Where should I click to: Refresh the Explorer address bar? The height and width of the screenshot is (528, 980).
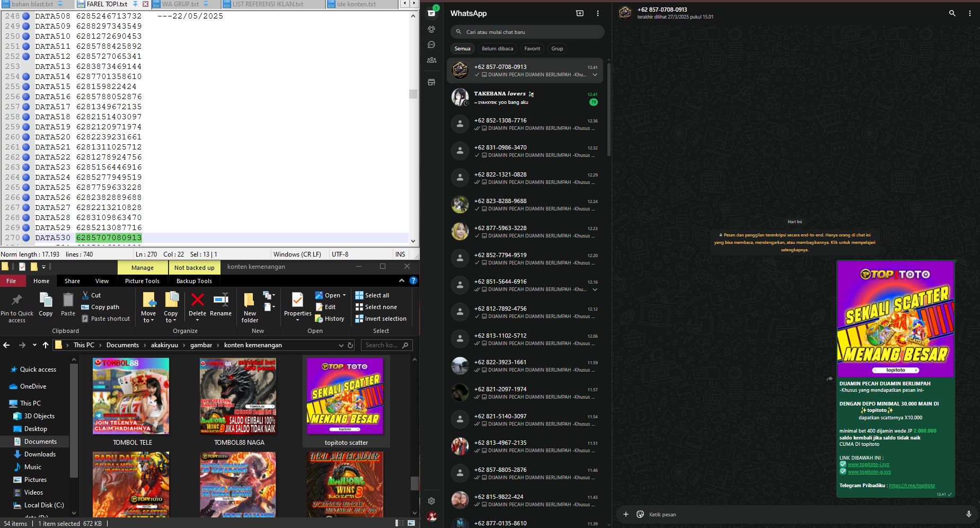pyautogui.click(x=350, y=345)
